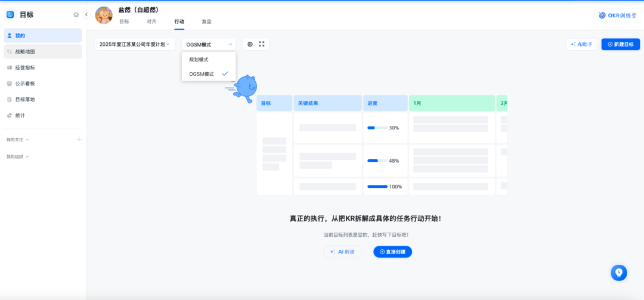The image size is (644, 300).
Task: Toggle the OGSM模式 mode dropdown
Action: pyautogui.click(x=209, y=44)
